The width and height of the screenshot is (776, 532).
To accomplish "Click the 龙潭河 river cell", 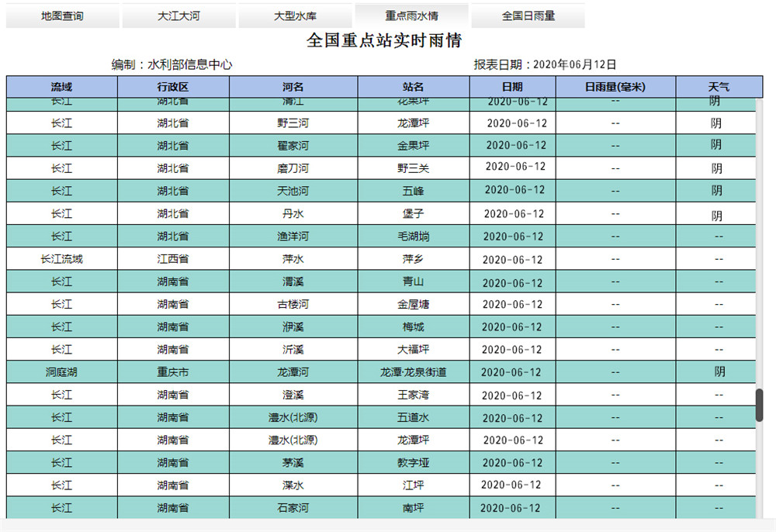I will [x=293, y=372].
